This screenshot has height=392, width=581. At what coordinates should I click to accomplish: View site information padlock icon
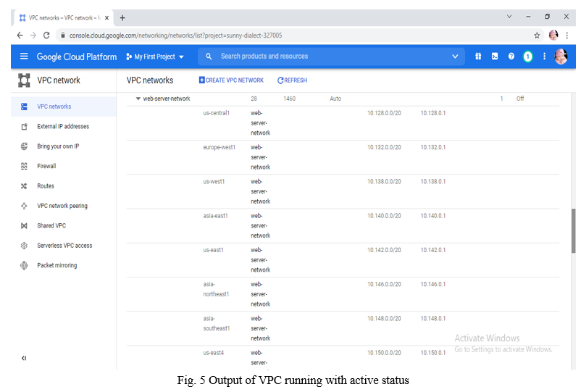click(62, 36)
